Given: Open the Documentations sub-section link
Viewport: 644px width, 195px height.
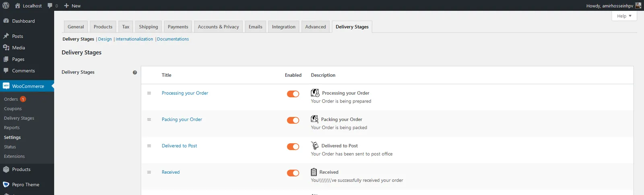Looking at the screenshot, I should [173, 39].
